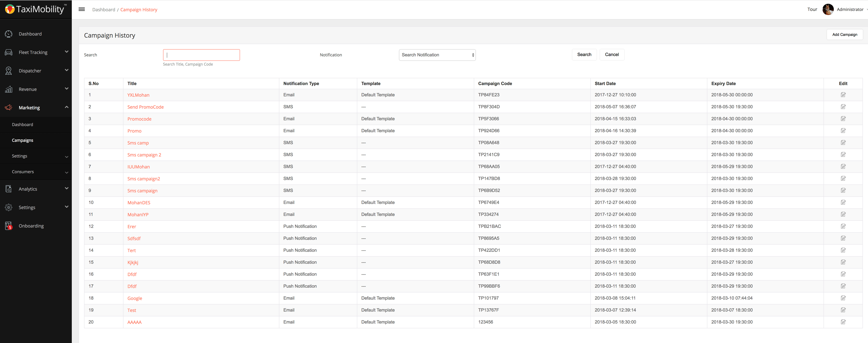Go to Dashboard via breadcrumb link
This screenshot has height=343, width=868.
(103, 10)
